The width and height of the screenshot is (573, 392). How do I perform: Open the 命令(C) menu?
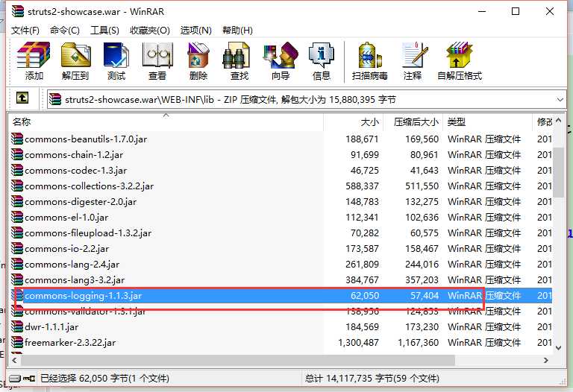[x=65, y=31]
